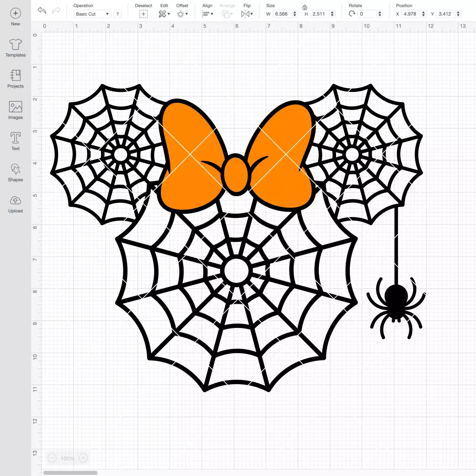
Task: Select the Text tool
Action: tap(16, 141)
